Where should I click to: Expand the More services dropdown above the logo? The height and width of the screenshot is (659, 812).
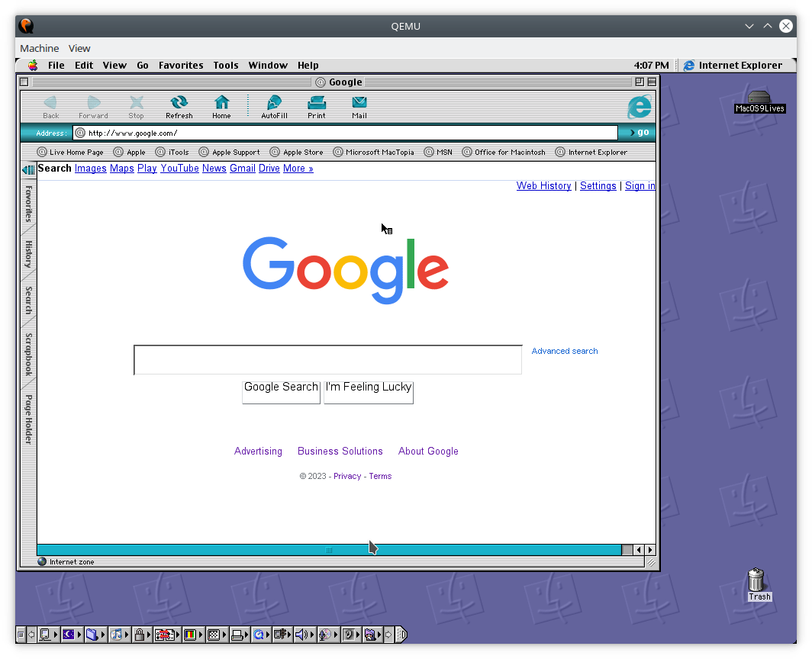click(x=298, y=168)
